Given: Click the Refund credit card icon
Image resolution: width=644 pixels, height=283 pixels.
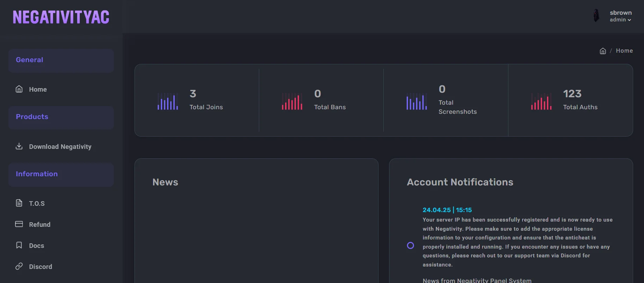Looking at the screenshot, I should [x=19, y=224].
